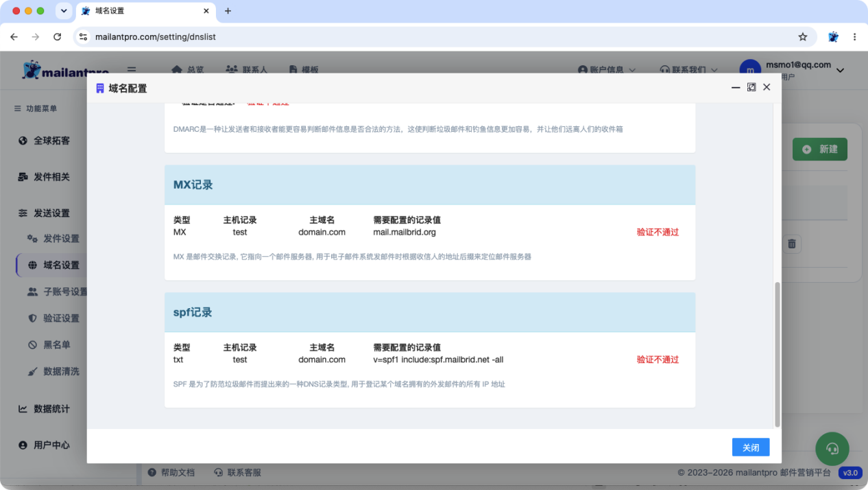Open the floating customer service headset button

[832, 449]
